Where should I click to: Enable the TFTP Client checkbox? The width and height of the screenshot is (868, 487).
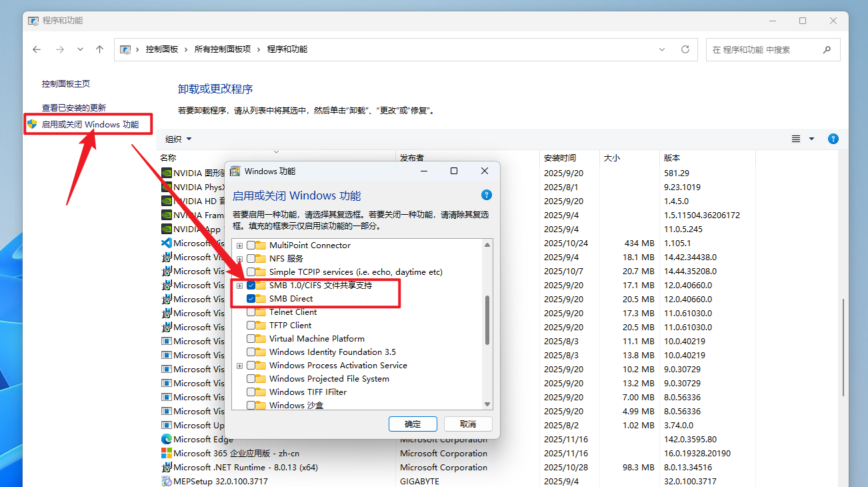251,325
